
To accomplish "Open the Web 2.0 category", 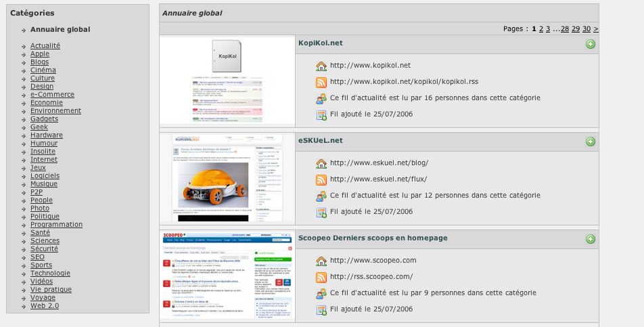I will click(45, 305).
